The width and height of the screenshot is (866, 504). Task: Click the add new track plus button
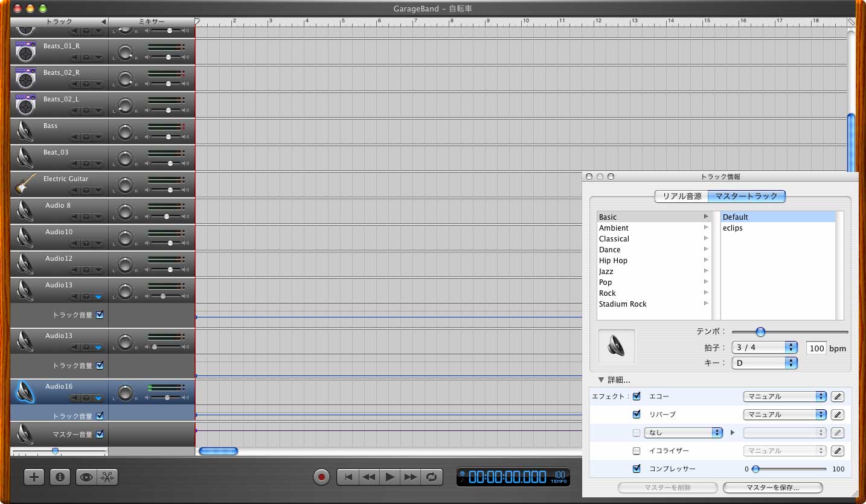tap(34, 477)
